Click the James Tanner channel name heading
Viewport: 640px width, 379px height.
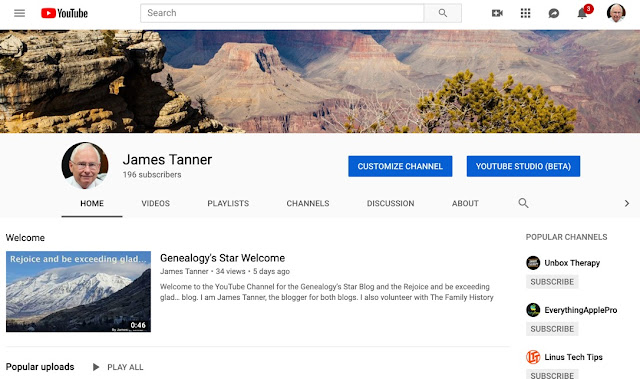pyautogui.click(x=167, y=160)
